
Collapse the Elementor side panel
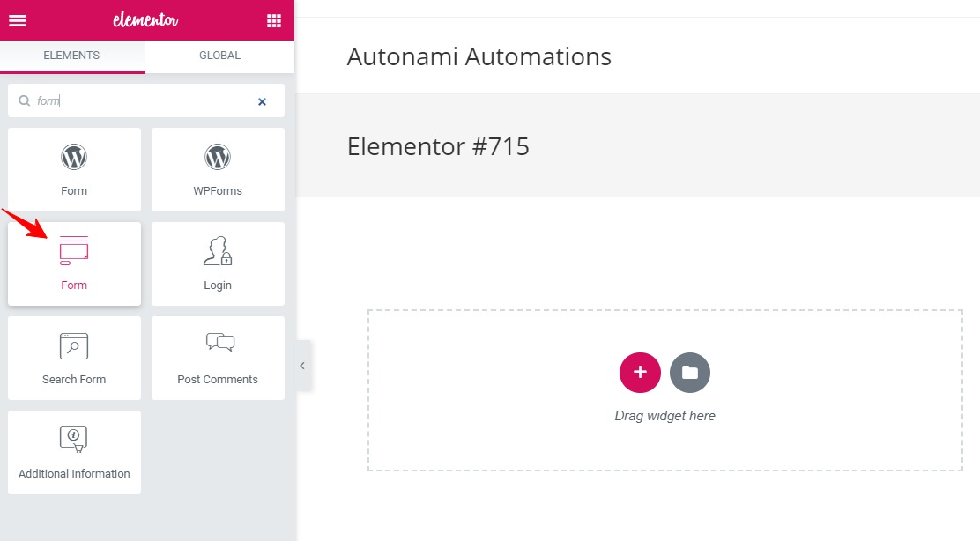click(302, 366)
